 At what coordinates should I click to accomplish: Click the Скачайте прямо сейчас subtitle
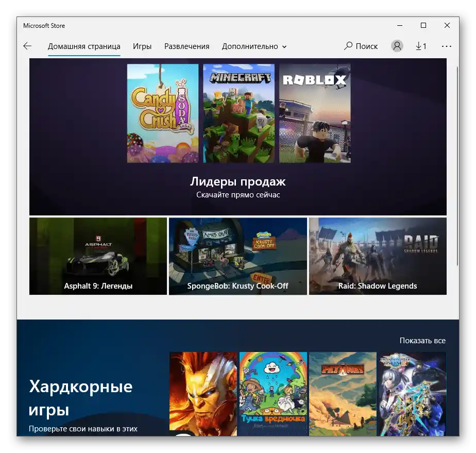[x=238, y=195]
